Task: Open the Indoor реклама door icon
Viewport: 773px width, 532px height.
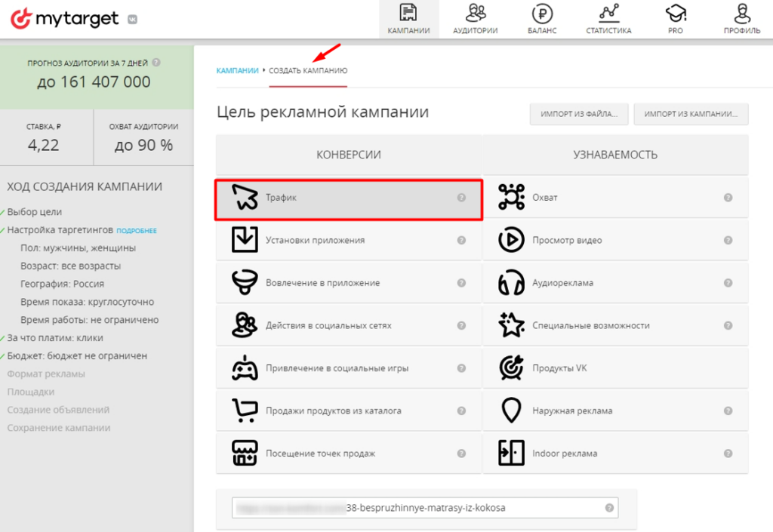Action: [511, 454]
